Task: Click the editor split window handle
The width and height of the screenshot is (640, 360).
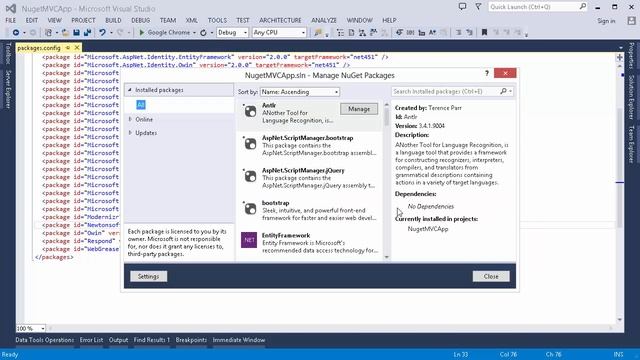Action: coord(620,57)
